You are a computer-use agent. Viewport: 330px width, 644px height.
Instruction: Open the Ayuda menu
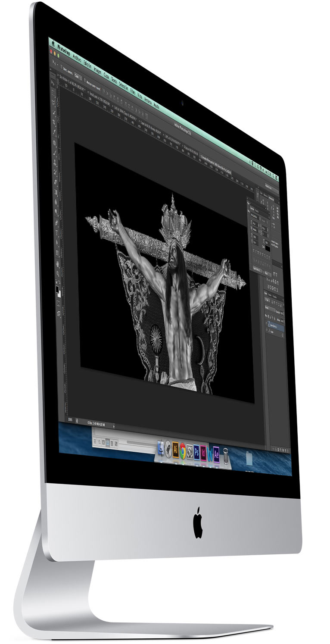[156, 106]
